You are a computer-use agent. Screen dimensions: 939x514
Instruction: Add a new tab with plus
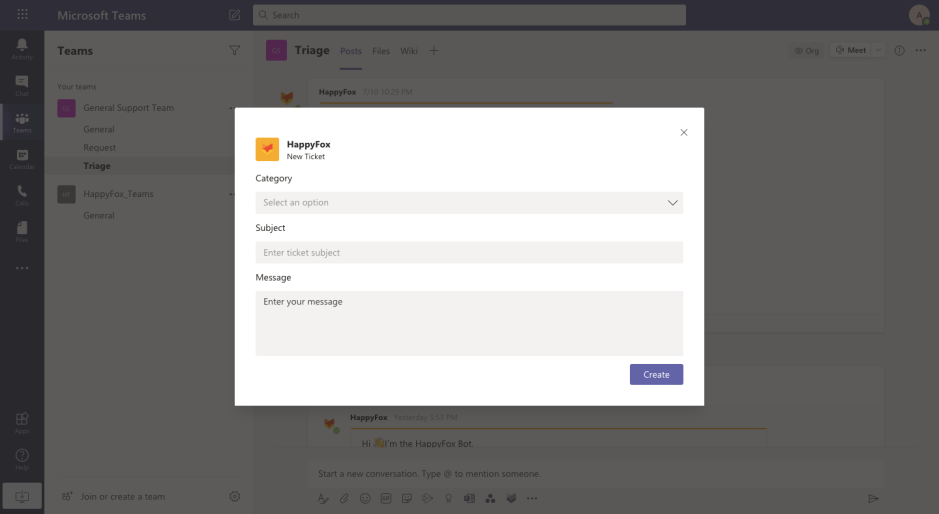pos(434,51)
